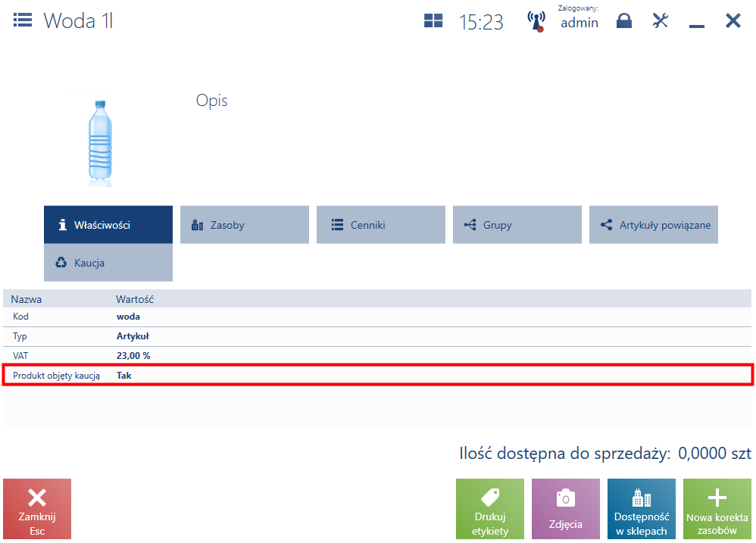756x543 pixels.
Task: Select the Kod row value woda
Action: point(128,317)
